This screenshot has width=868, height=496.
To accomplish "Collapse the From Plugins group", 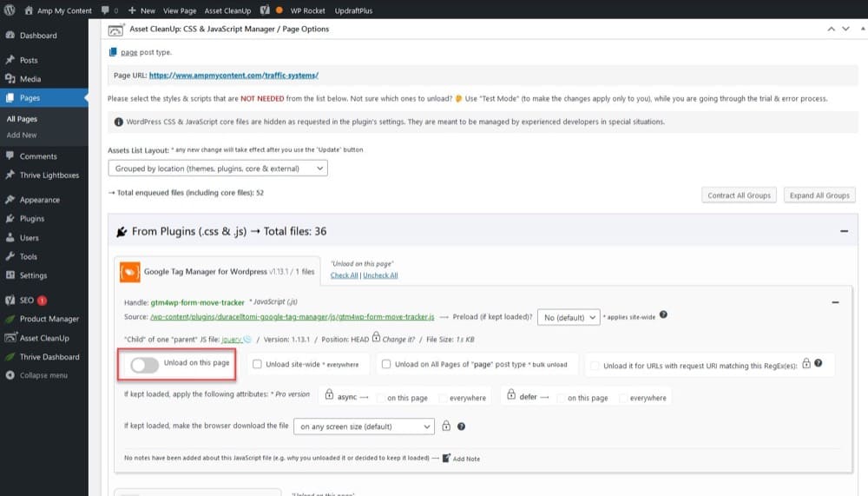I will [844, 231].
